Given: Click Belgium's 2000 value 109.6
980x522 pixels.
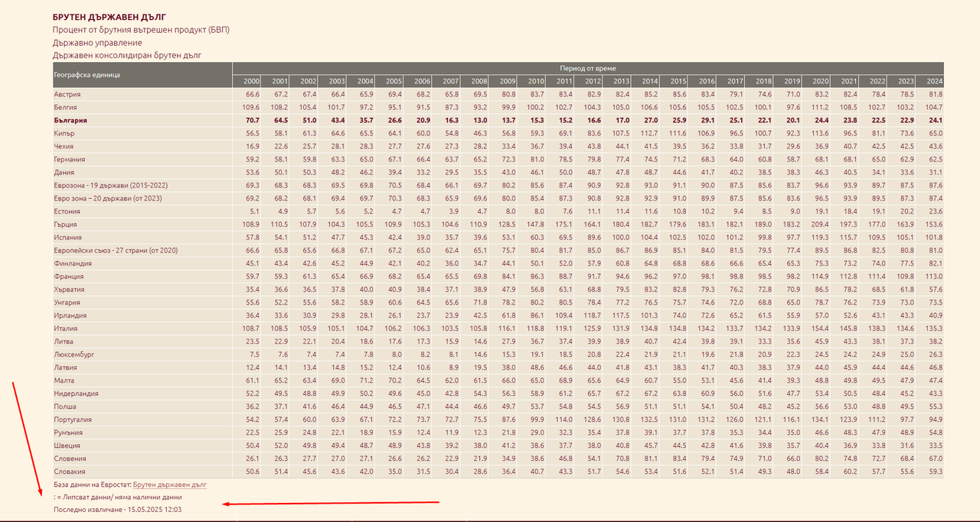Looking at the screenshot, I should [251, 107].
